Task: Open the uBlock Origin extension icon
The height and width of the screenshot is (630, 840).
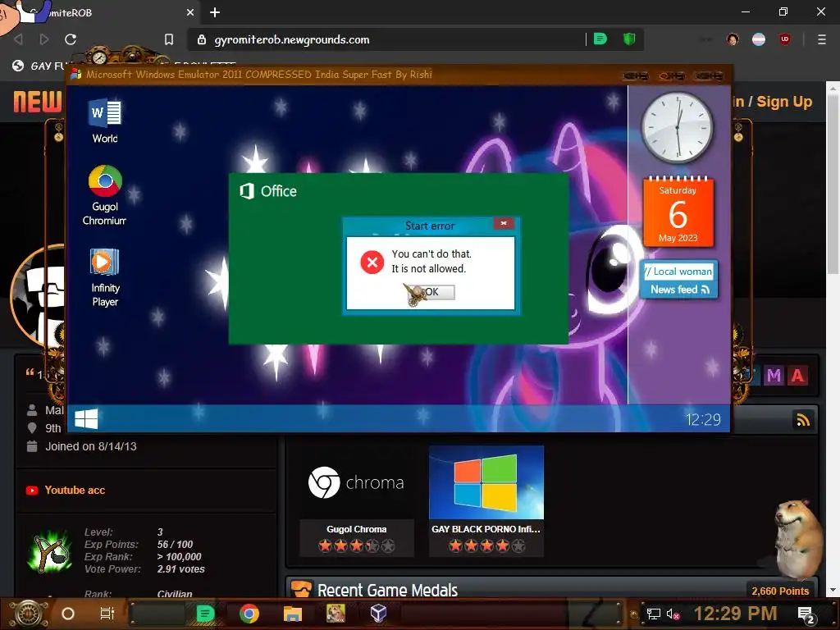Action: pos(785,39)
